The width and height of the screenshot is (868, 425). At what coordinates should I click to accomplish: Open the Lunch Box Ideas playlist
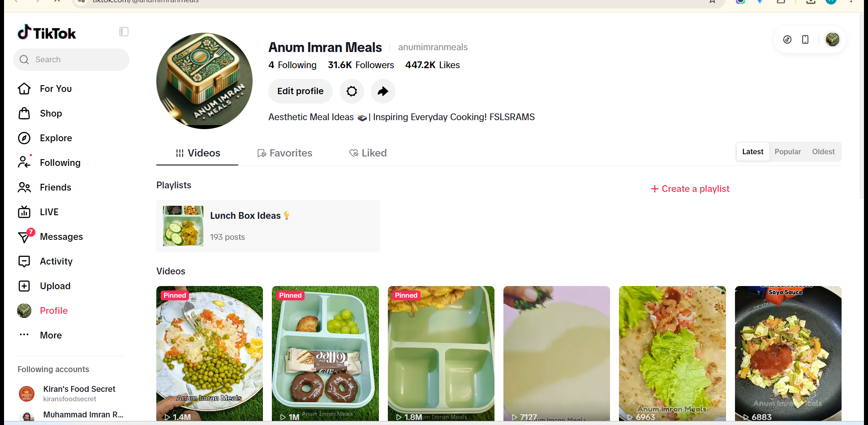click(268, 226)
